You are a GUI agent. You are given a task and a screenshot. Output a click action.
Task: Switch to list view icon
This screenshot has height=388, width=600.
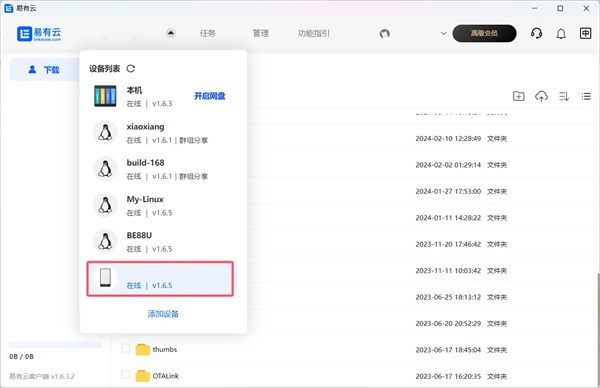click(x=586, y=96)
